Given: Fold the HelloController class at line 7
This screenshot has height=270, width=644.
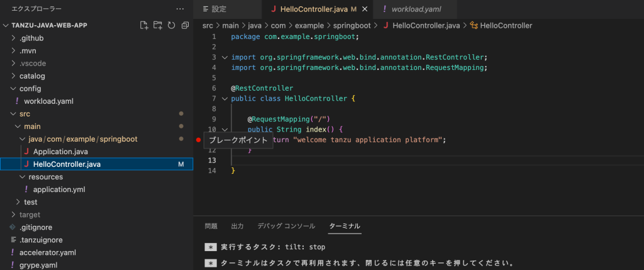Looking at the screenshot, I should pyautogui.click(x=225, y=99).
